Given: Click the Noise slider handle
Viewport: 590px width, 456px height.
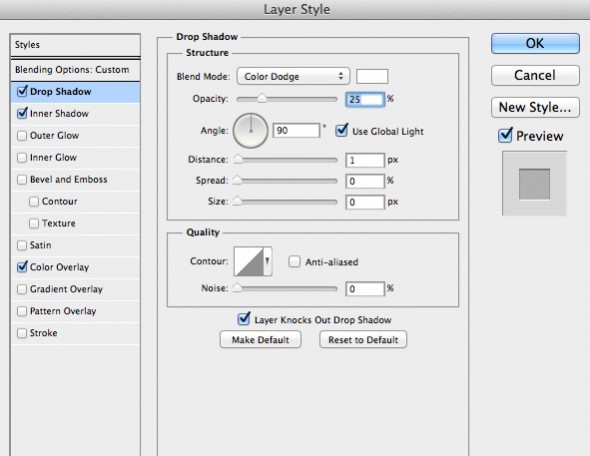Looking at the screenshot, I should [x=237, y=288].
